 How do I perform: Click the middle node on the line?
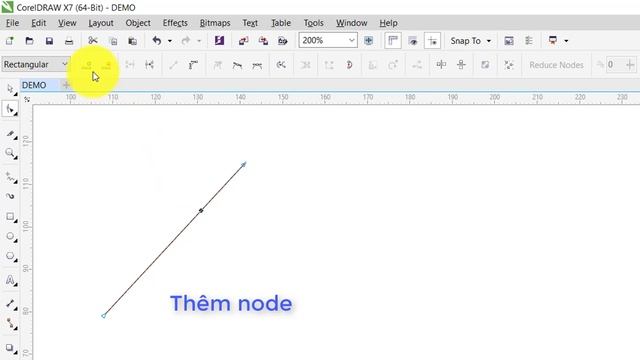point(201,211)
